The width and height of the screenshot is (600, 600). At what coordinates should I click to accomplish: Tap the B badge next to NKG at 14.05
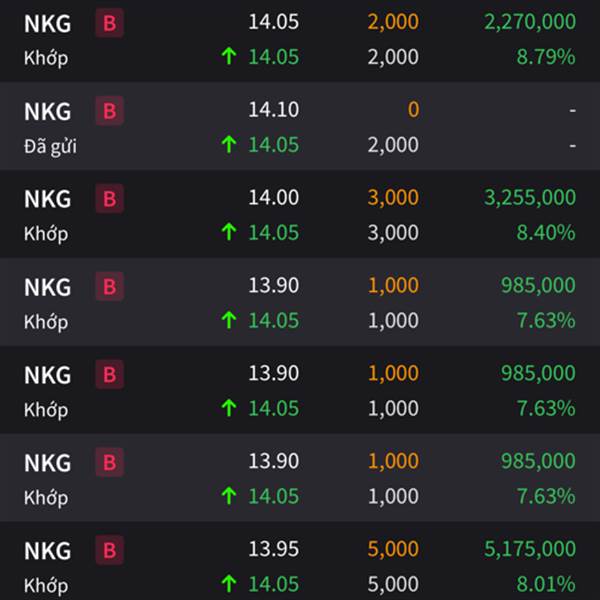click(x=109, y=23)
